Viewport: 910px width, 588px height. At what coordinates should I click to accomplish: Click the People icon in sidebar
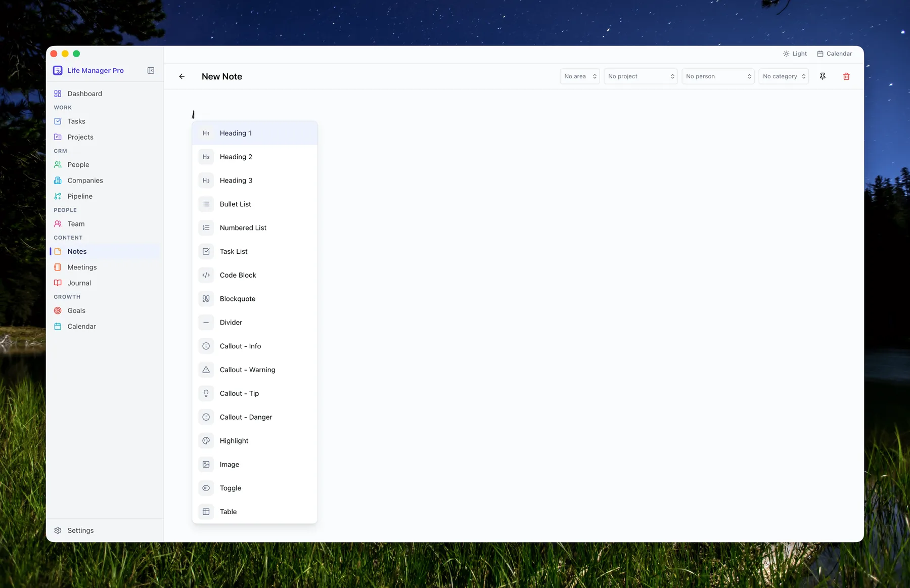pyautogui.click(x=58, y=165)
